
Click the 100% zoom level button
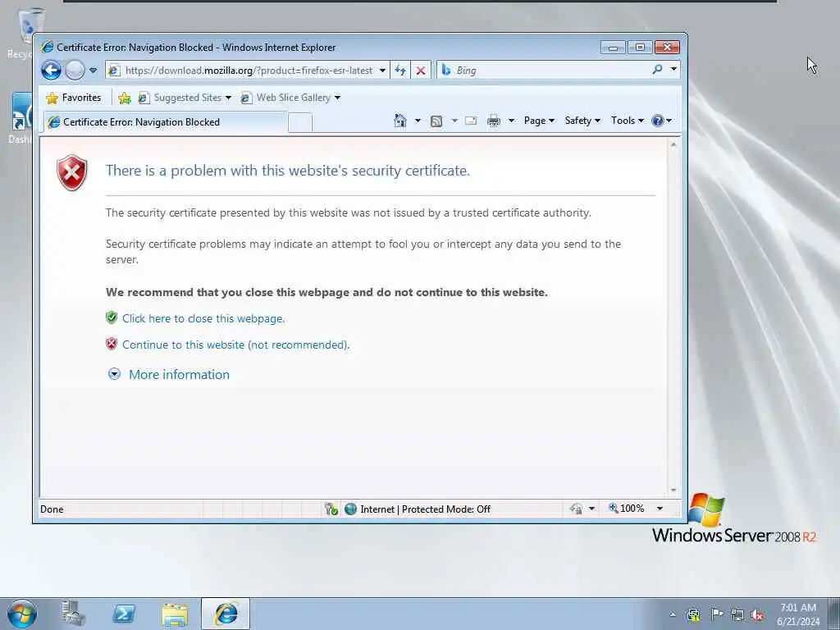627,509
